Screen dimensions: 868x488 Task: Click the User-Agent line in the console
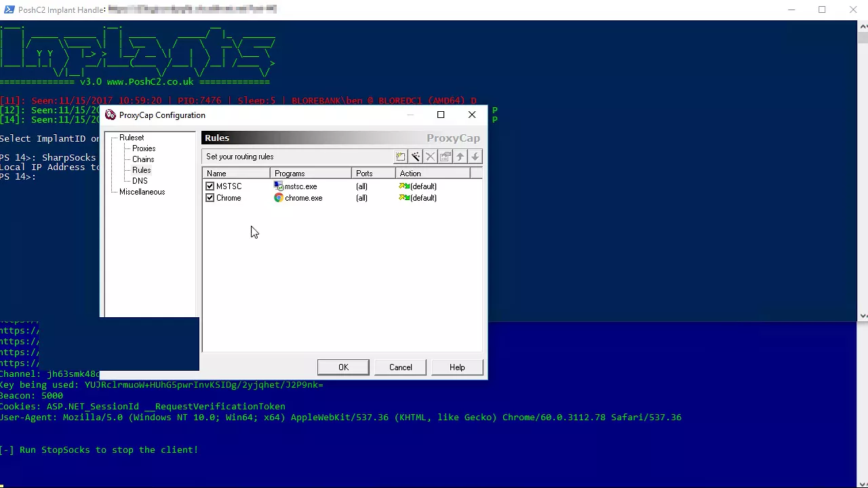tap(340, 418)
